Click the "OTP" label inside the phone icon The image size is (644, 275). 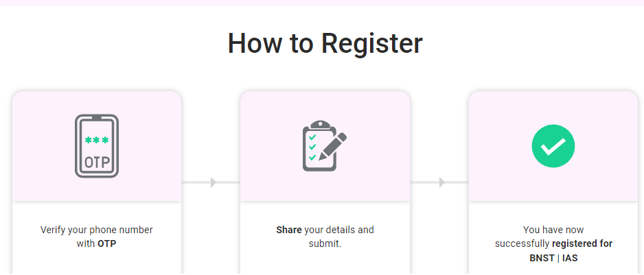pyautogui.click(x=97, y=163)
